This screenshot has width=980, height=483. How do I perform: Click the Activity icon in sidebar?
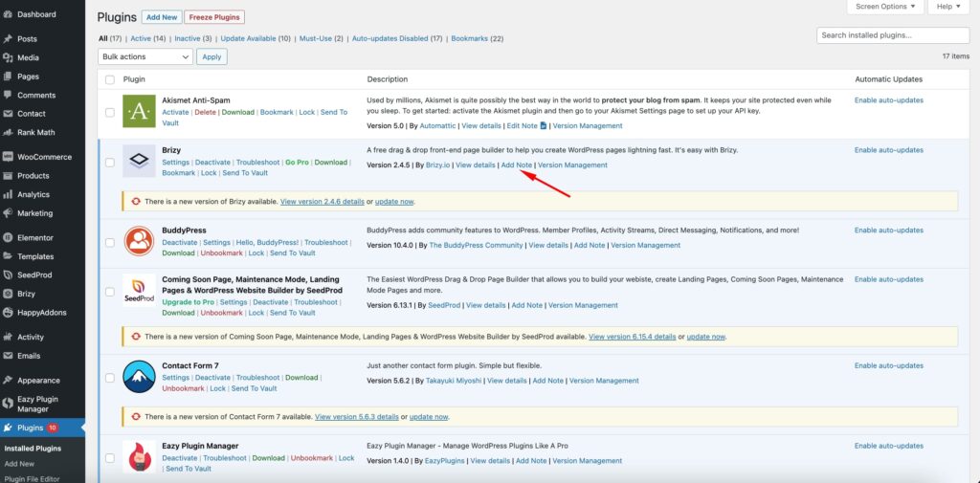tap(8, 337)
